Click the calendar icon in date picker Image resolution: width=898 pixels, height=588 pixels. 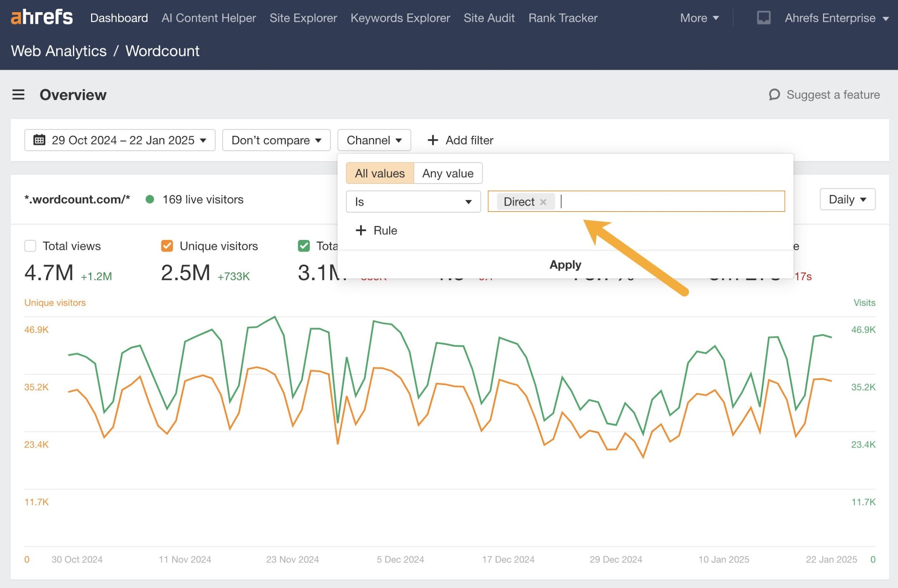tap(39, 140)
